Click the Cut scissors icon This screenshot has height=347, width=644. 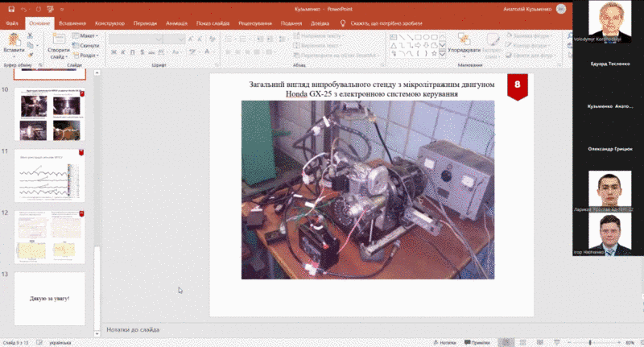tap(30, 36)
